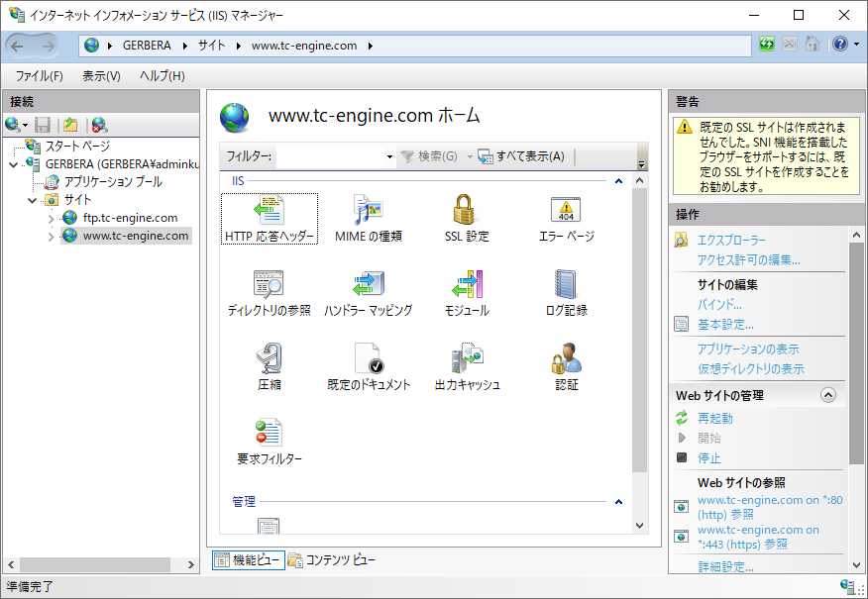This screenshot has height=599, width=868.
Task: Open MIME の種類 feature
Action: click(369, 219)
